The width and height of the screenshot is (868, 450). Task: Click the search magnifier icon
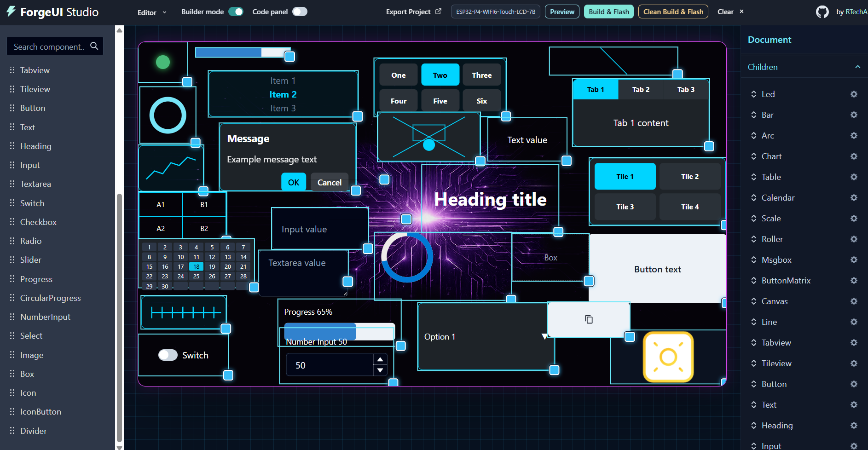(94, 46)
